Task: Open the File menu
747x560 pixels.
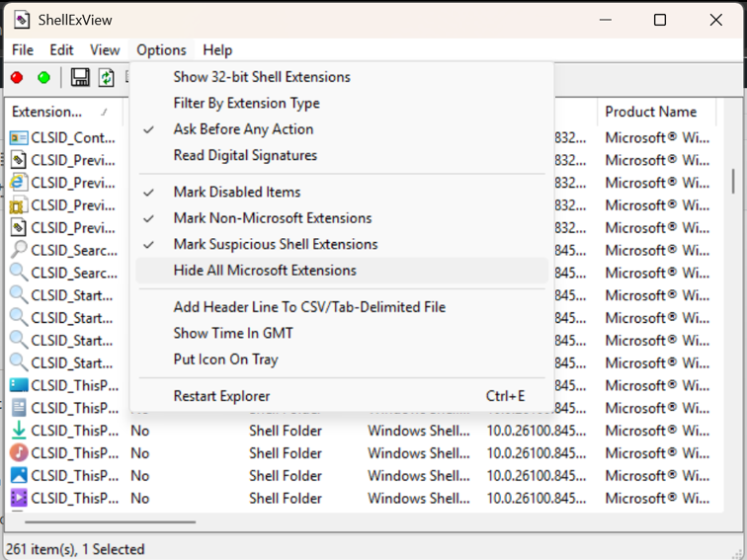Action: point(23,50)
